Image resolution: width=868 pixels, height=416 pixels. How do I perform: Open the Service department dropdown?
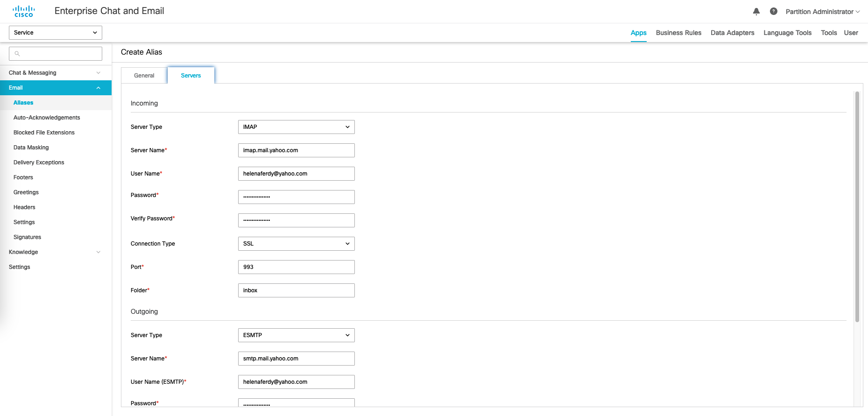[56, 33]
